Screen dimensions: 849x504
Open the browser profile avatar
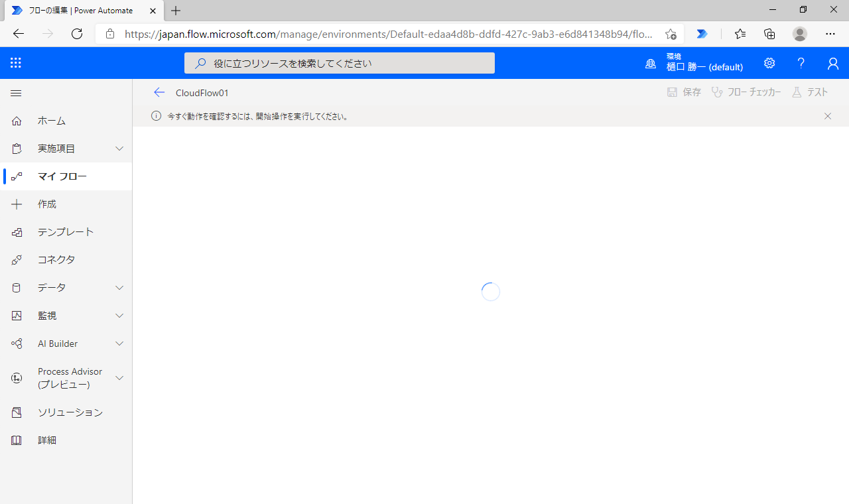800,34
